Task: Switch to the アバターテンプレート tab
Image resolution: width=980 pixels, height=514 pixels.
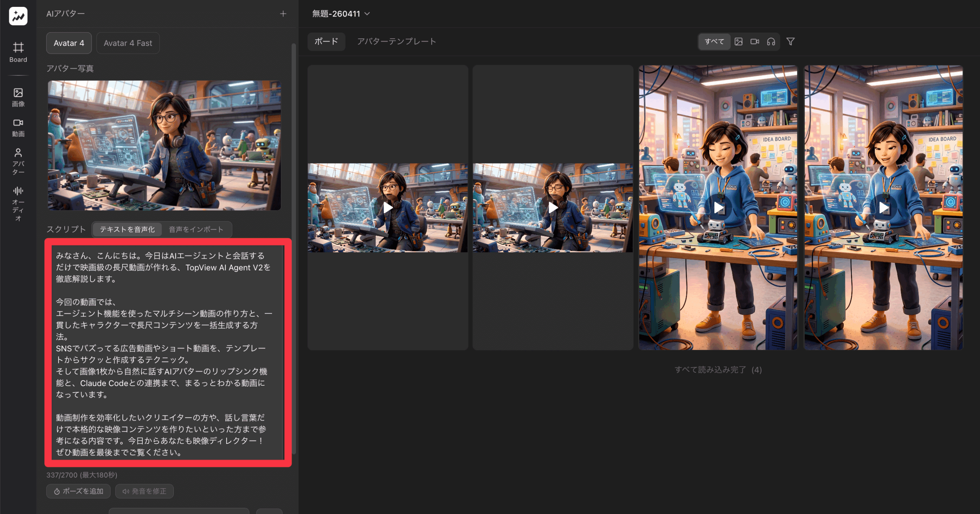Action: (396, 41)
